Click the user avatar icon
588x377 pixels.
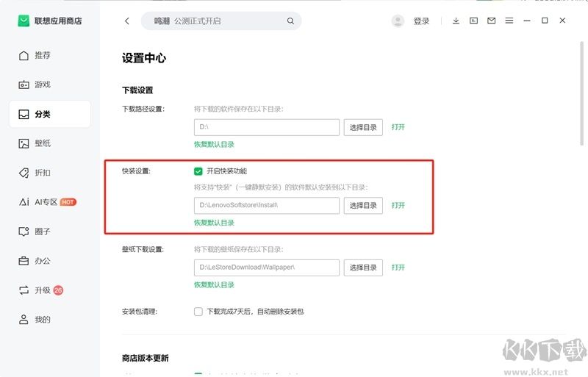pyautogui.click(x=398, y=21)
